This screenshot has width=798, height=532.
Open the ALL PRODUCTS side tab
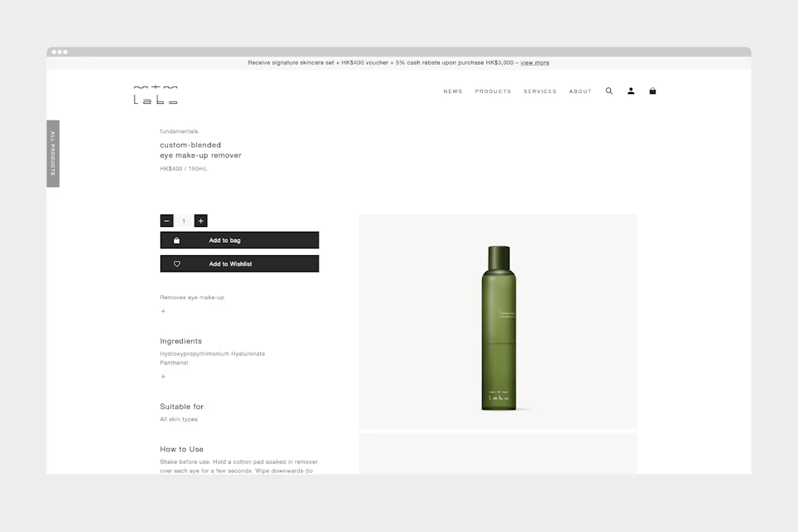pos(53,154)
